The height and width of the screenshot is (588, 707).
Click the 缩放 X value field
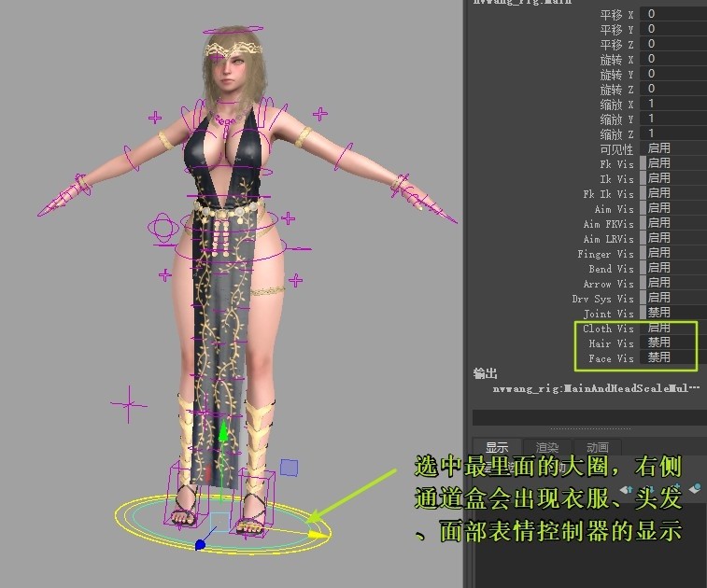pyautogui.click(x=673, y=104)
